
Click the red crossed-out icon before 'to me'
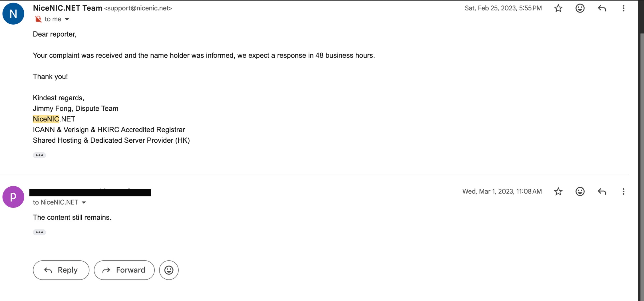pyautogui.click(x=38, y=19)
